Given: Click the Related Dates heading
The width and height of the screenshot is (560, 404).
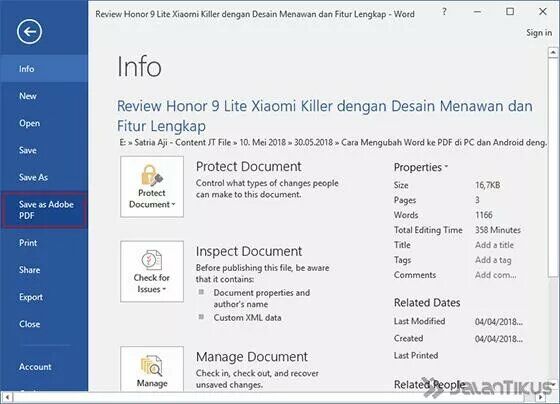Looking at the screenshot, I should [427, 303].
